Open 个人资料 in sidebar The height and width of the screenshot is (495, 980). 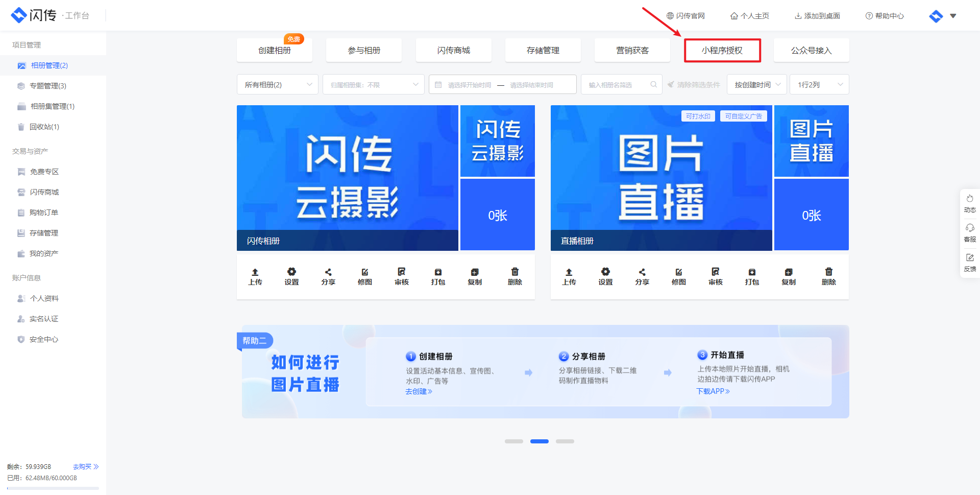[53, 298]
